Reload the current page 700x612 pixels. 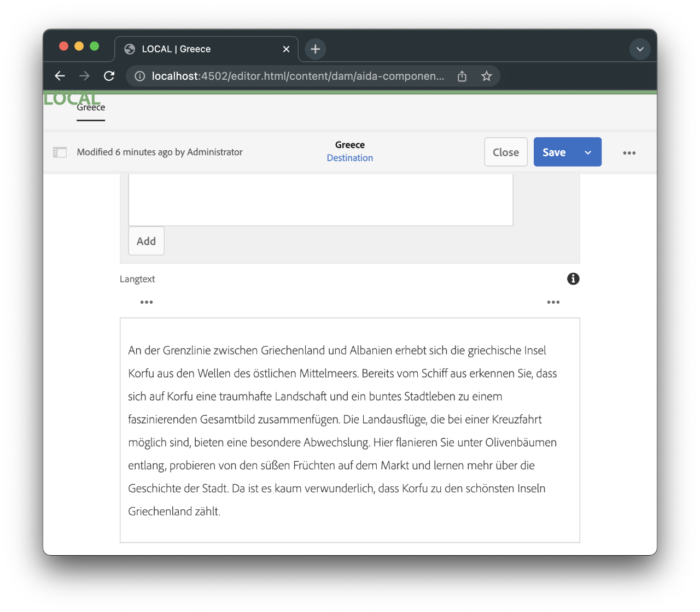tap(109, 76)
